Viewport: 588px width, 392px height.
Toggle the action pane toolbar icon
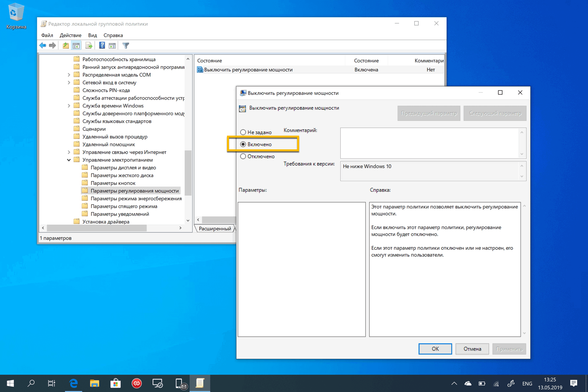pos(112,45)
